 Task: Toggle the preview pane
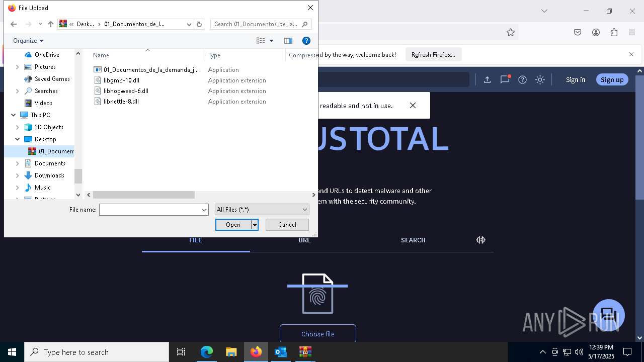coord(288,41)
